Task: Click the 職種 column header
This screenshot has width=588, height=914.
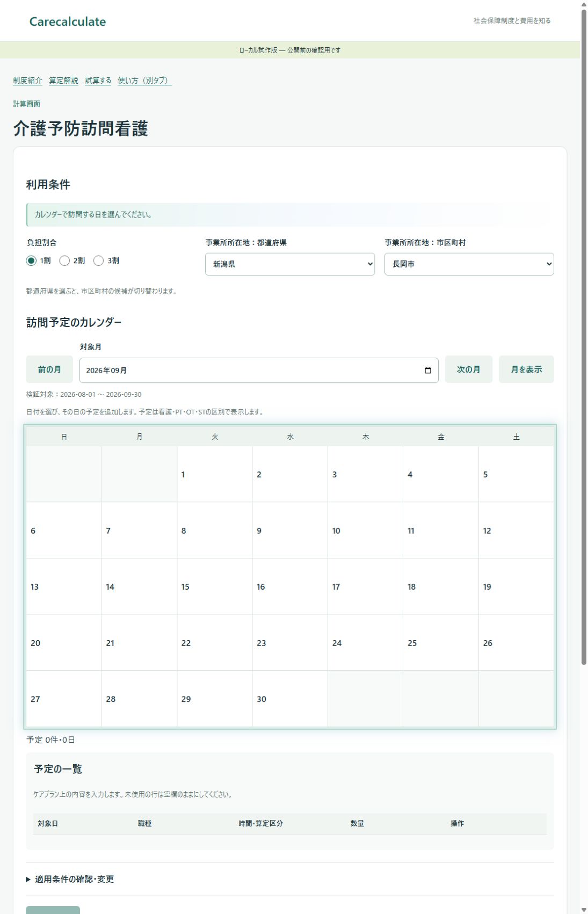Action: (x=145, y=823)
